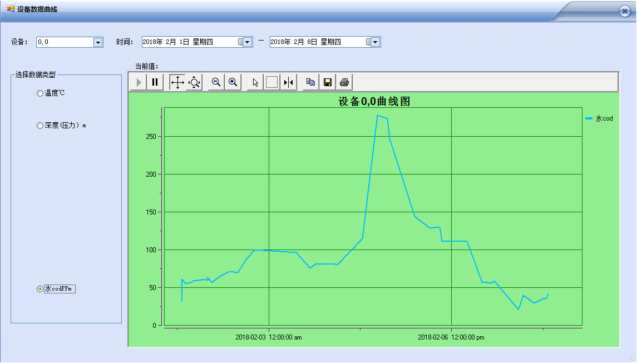Screen dimensions: 637x364
Task: Click the 选择数据类型 group label
Action: coord(36,74)
